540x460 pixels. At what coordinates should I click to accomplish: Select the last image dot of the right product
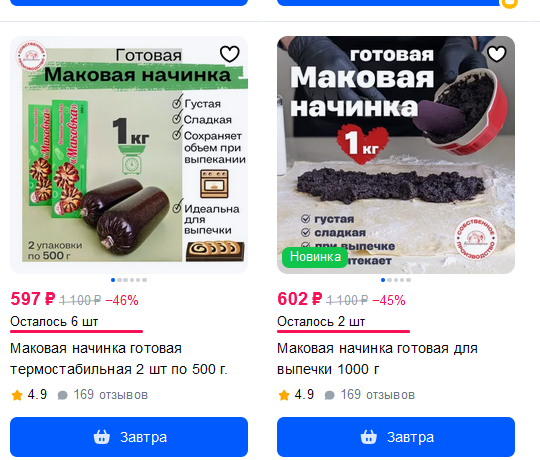click(x=408, y=280)
